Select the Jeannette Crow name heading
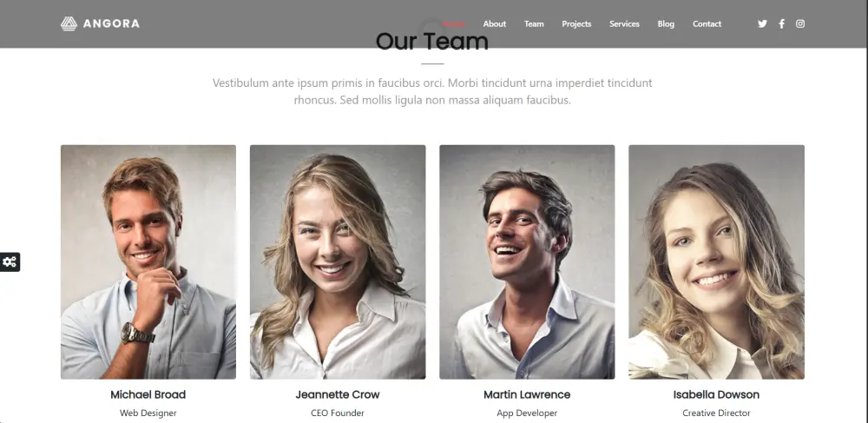Image resolution: width=868 pixels, height=423 pixels. 338,394
